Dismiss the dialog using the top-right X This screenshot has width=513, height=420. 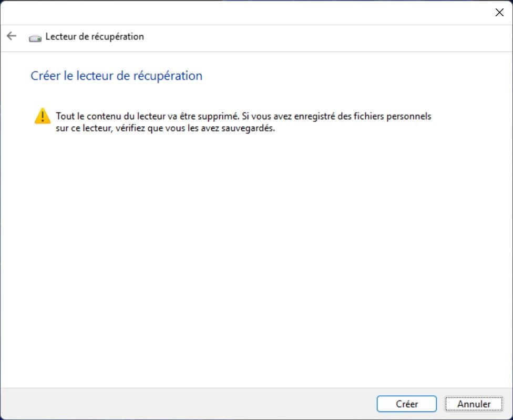coord(499,13)
